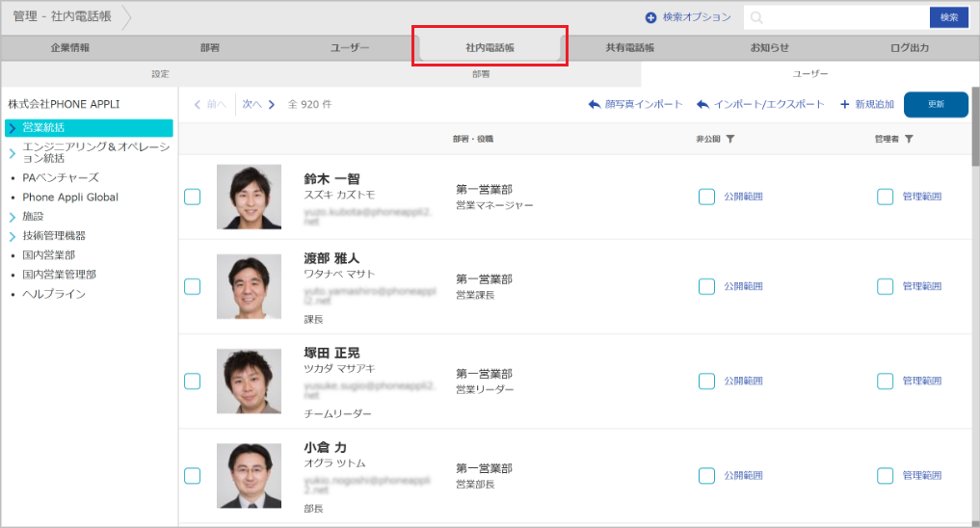Screen dimensions: 980x528
Task: Click the インポート/エクスポート arrow icon
Action: (703, 104)
